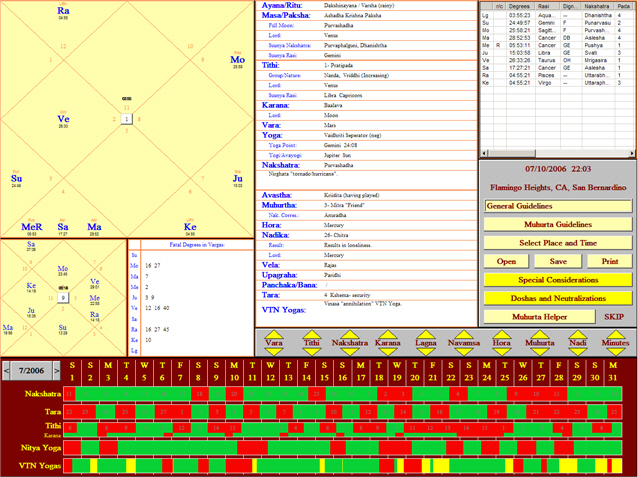Click SKIP next to Muhurta Helper
Image resolution: width=638 pixels, height=477 pixels.
point(614,316)
